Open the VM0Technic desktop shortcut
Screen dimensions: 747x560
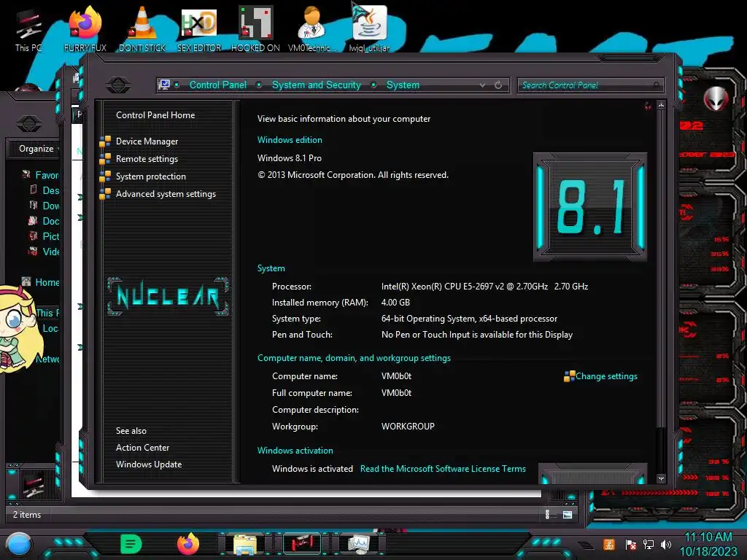click(x=312, y=28)
